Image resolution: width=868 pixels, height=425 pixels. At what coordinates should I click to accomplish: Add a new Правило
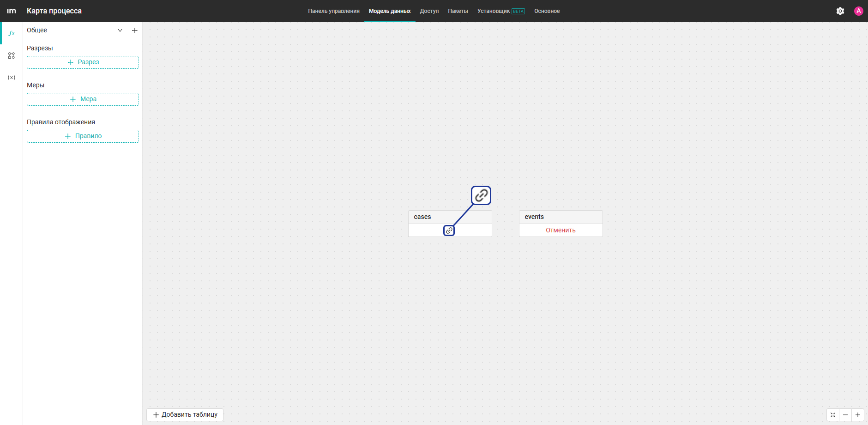[83, 136]
